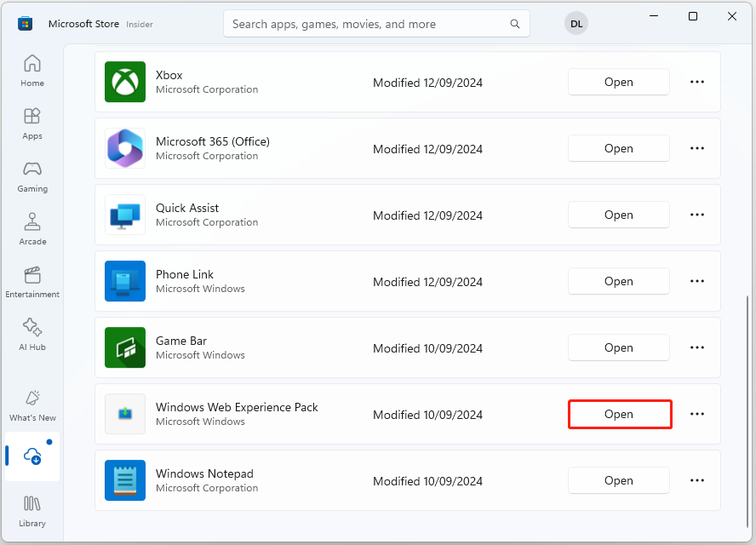
Task: Click the Windows Notepad title text
Action: [204, 473]
